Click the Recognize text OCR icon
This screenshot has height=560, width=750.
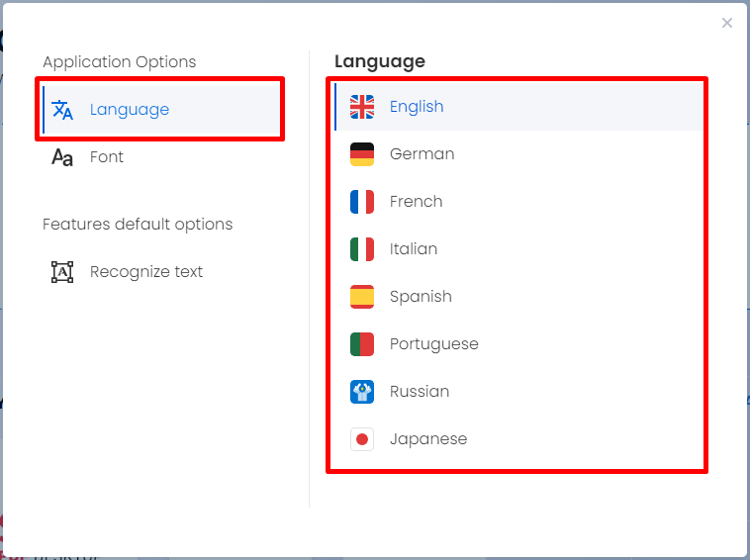[x=62, y=272]
